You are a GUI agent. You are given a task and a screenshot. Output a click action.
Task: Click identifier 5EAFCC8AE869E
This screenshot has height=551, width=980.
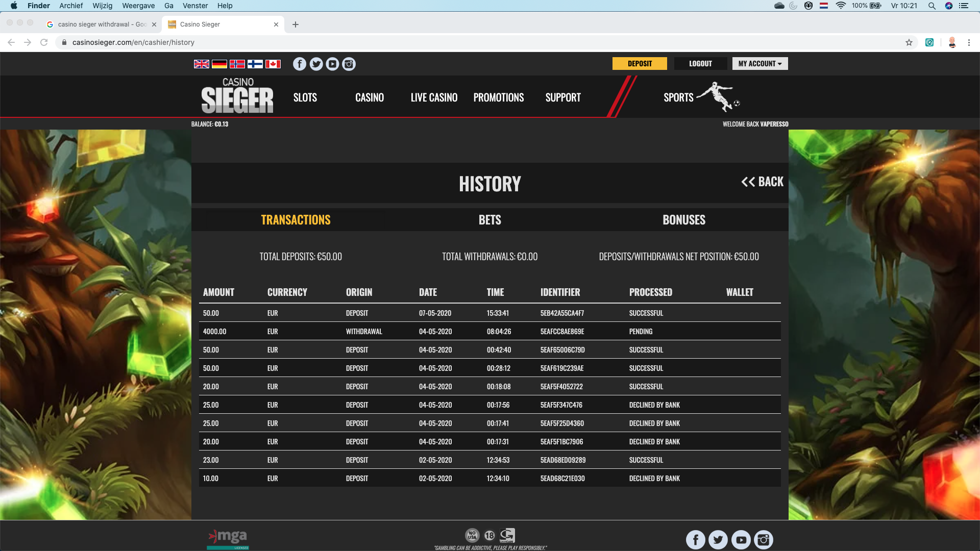pyautogui.click(x=562, y=332)
